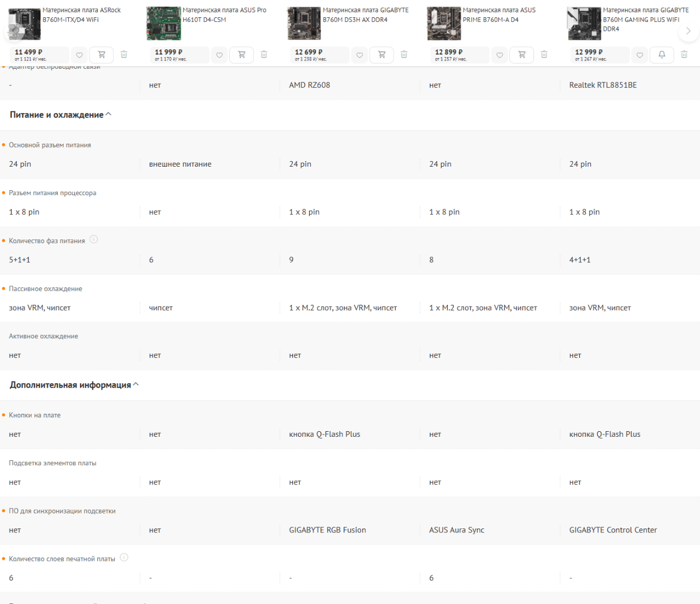Add GIGABYTE B760M GAMING PLUS WIFI to favorites
Screen dimensions: 700x604
click(x=640, y=55)
